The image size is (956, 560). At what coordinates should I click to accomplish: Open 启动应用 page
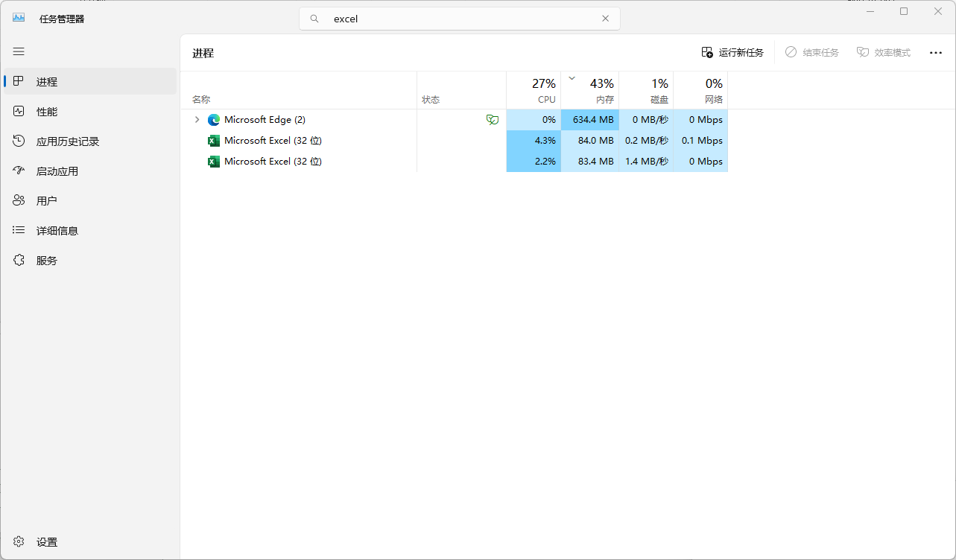pos(90,171)
